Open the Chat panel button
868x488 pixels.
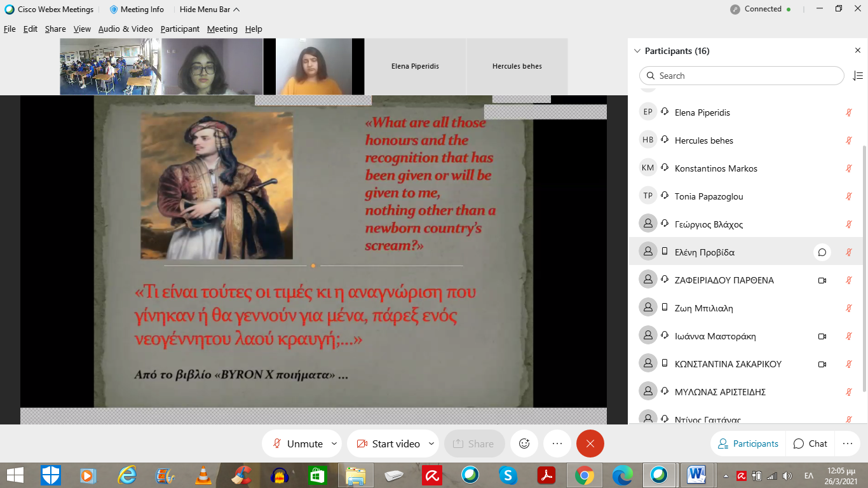[810, 444]
